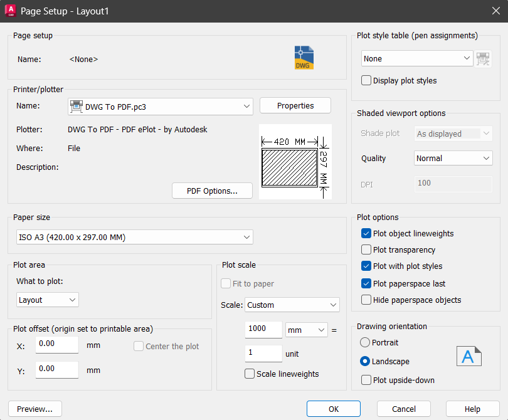The width and height of the screenshot is (508, 420).
Task: Open the What to plot dropdown
Action: tap(48, 300)
